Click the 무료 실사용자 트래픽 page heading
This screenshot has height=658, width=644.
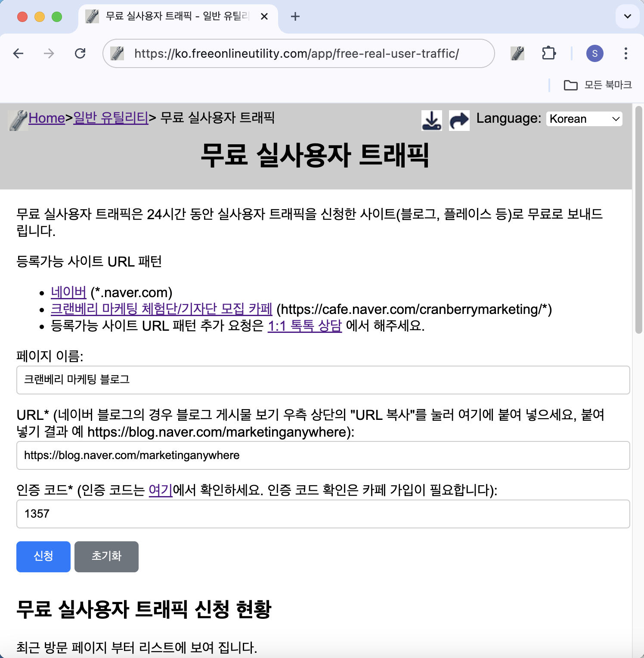(x=315, y=155)
